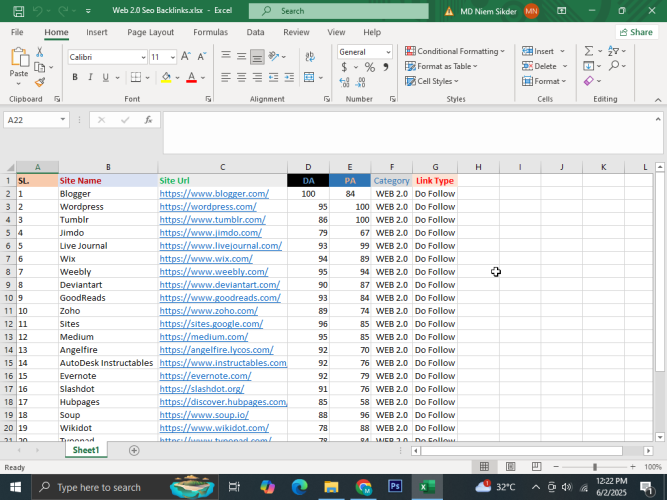
Task: Switch to Page Break Preview view
Action: click(x=536, y=467)
